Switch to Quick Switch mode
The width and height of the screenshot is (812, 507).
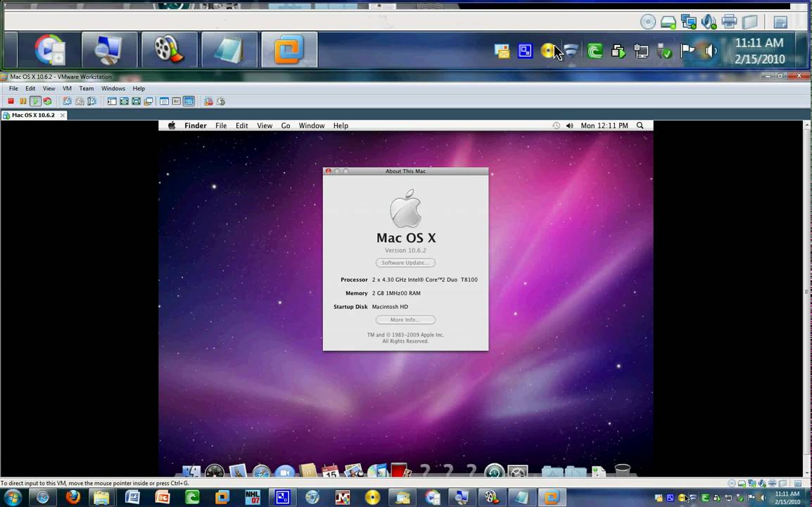tap(124, 101)
